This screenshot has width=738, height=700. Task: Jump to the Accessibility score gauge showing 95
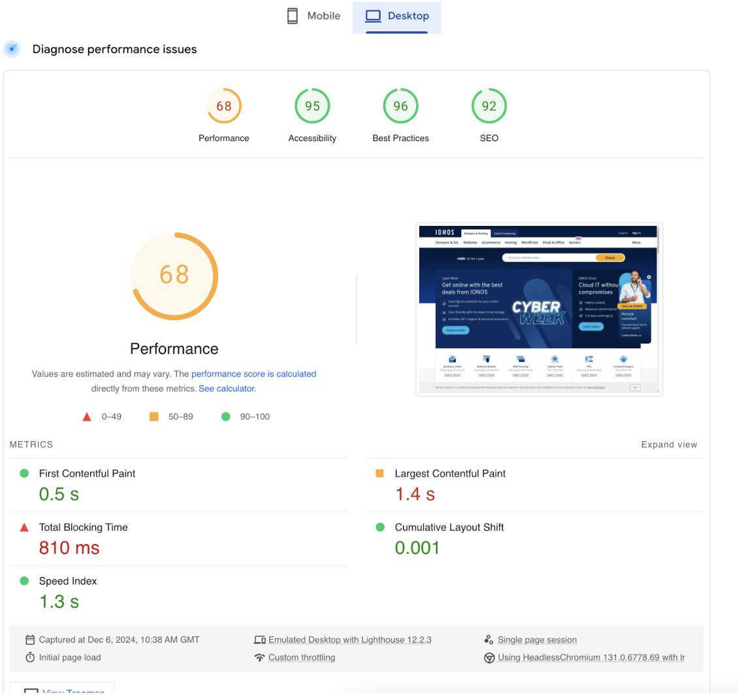tap(312, 106)
